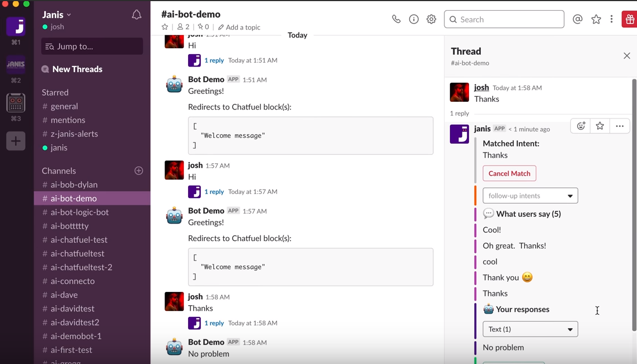Open the gift What's New icon

click(x=630, y=19)
